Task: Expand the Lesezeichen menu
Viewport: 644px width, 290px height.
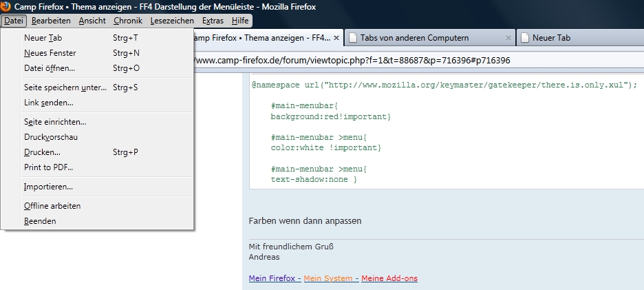Action: pyautogui.click(x=172, y=21)
